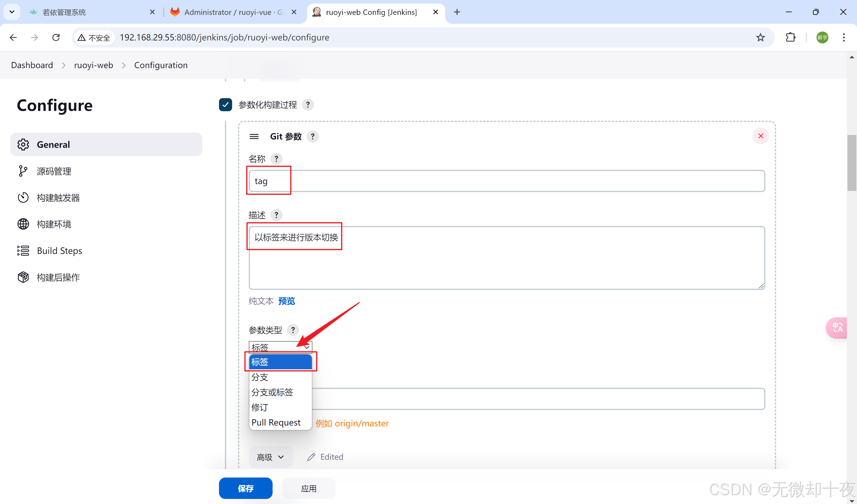The width and height of the screenshot is (857, 504).
Task: Reload the page using refresh icon
Action: 56,37
